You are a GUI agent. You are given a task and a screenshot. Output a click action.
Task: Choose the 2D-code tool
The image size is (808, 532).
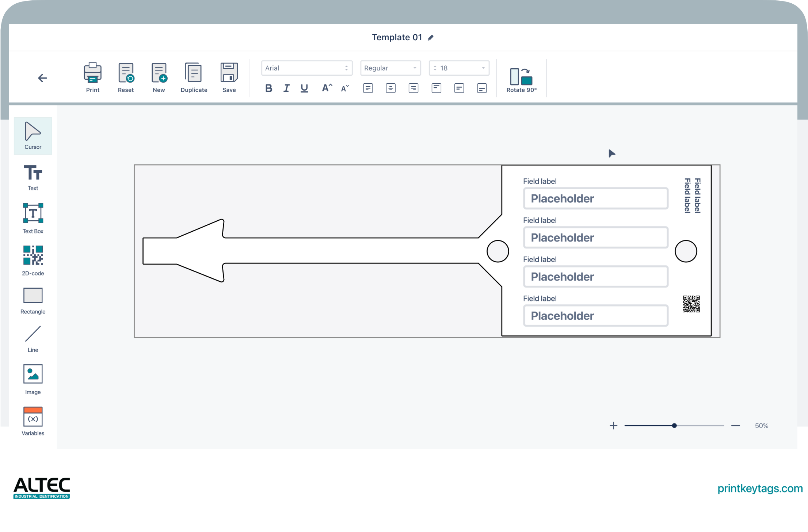click(x=33, y=260)
